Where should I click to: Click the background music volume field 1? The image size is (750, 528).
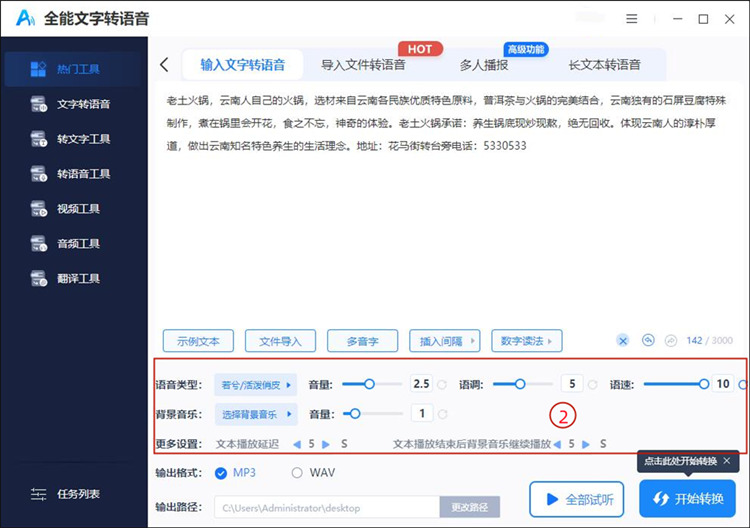pos(422,414)
